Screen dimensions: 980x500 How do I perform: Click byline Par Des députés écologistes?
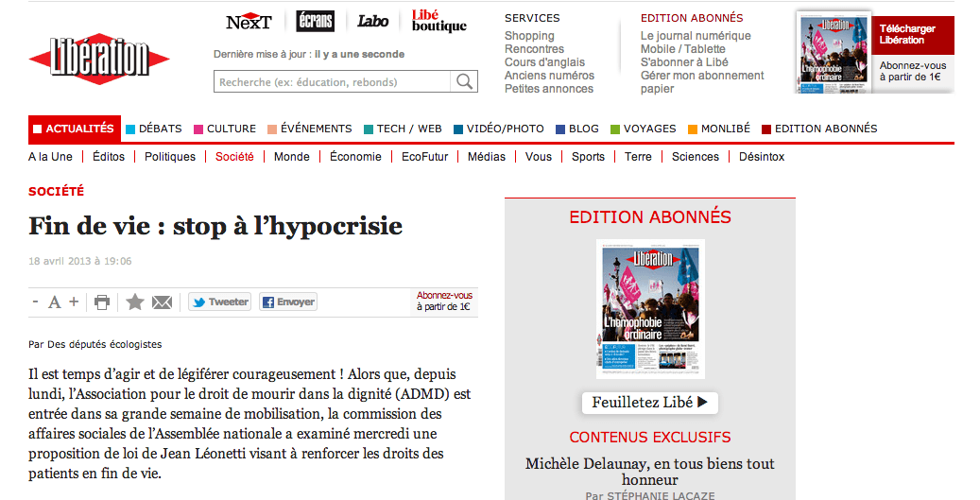[x=95, y=344]
